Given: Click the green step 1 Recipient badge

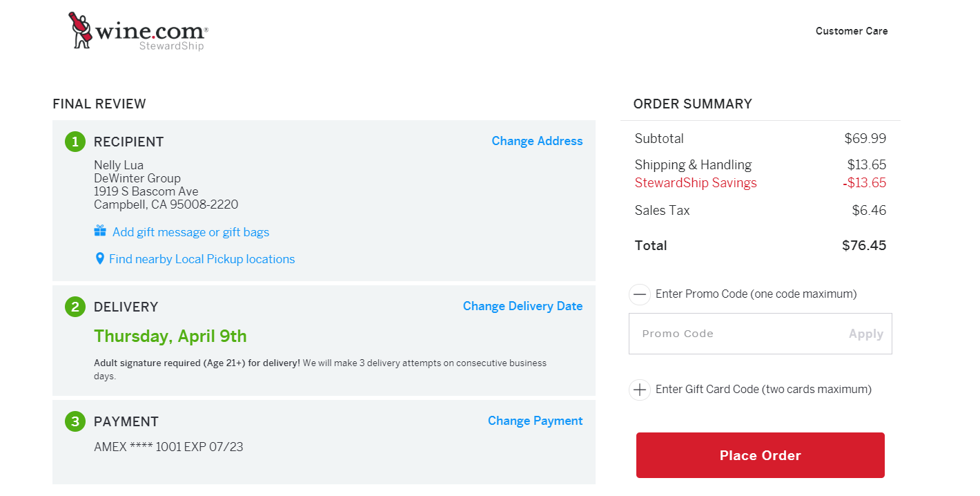Looking at the screenshot, I should pos(75,142).
